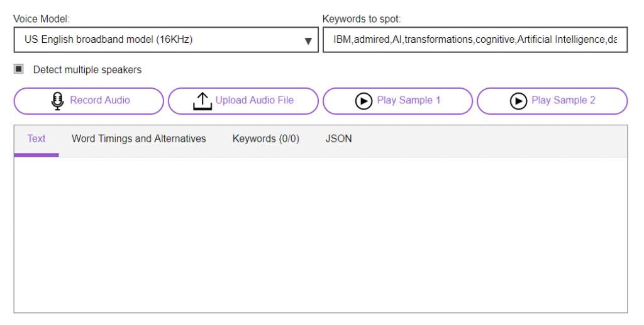Image resolution: width=644 pixels, height=325 pixels.
Task: Click the upload arrow icon
Action: tap(203, 101)
